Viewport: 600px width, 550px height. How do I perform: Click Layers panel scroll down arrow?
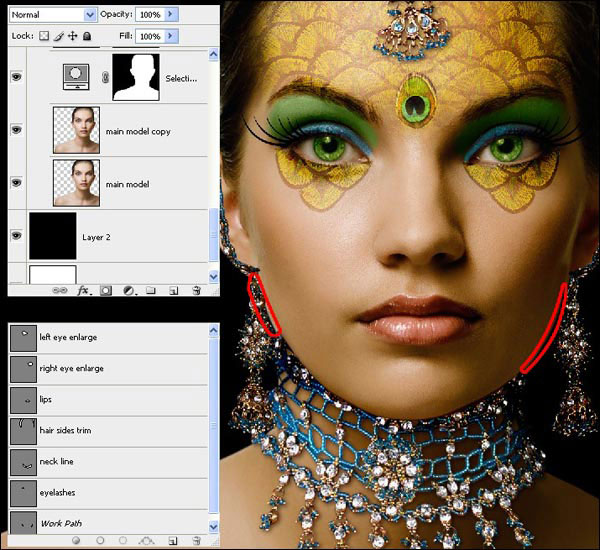point(214,276)
